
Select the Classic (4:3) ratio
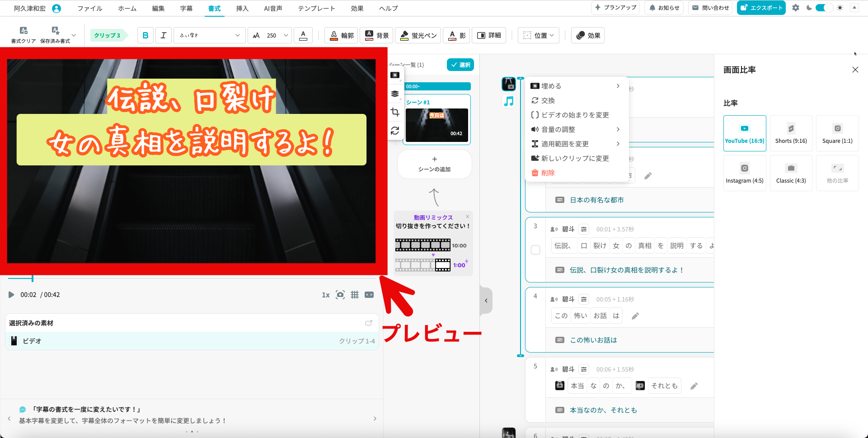point(791,173)
